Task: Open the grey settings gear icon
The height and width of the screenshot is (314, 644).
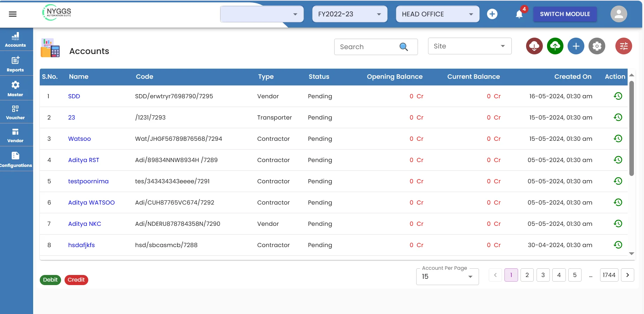Action: pos(597,46)
